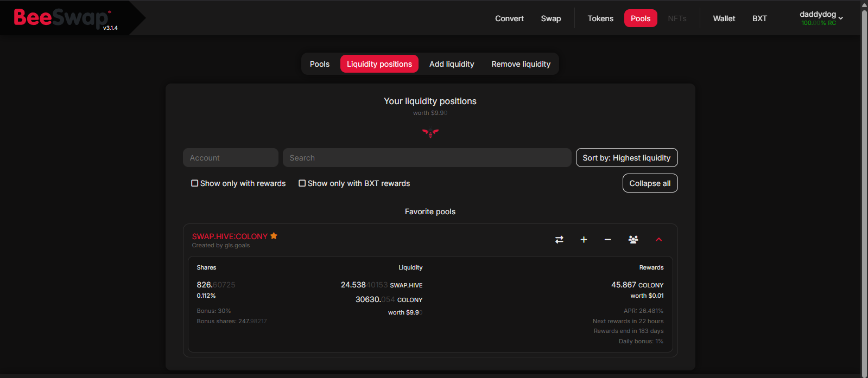
Task: Click the Liquidity column header
Action: tap(410, 267)
